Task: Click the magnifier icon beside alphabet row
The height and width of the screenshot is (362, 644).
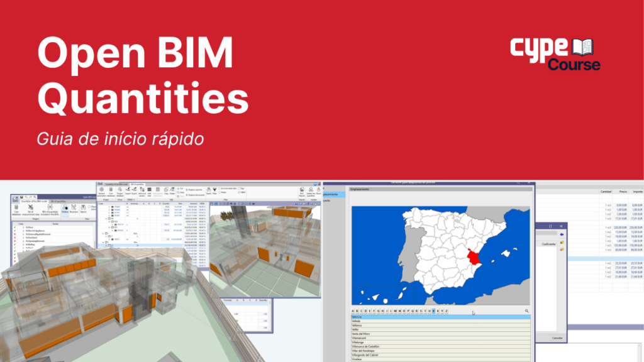Action: click(526, 311)
